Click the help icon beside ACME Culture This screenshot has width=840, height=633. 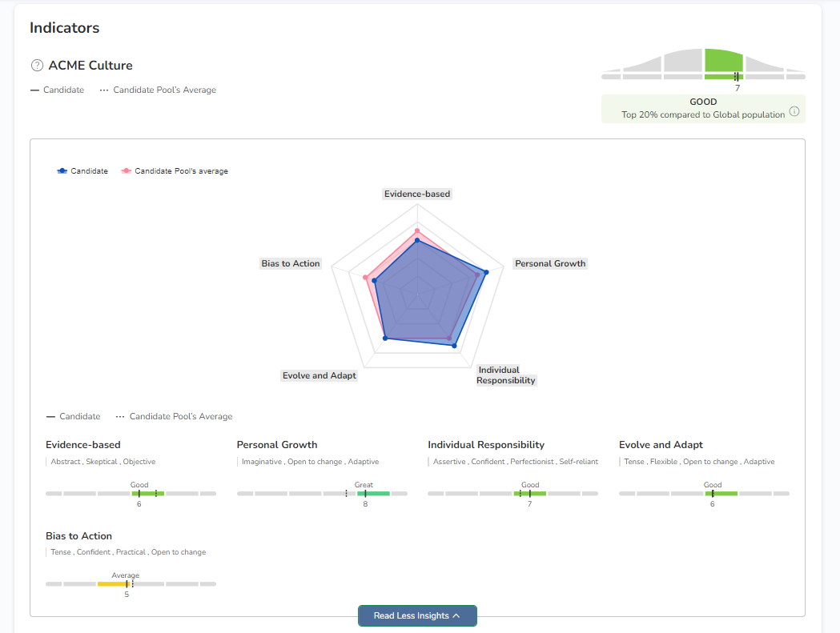[37, 66]
